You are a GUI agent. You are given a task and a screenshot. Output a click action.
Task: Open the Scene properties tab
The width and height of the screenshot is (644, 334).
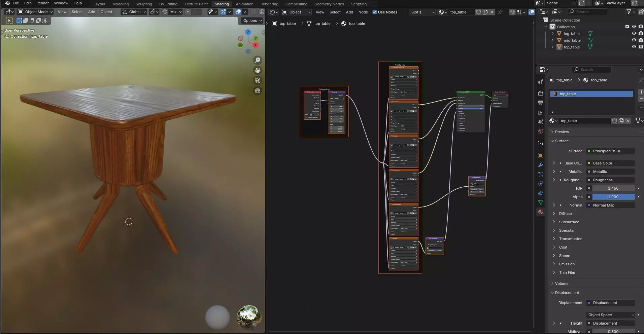point(541,122)
